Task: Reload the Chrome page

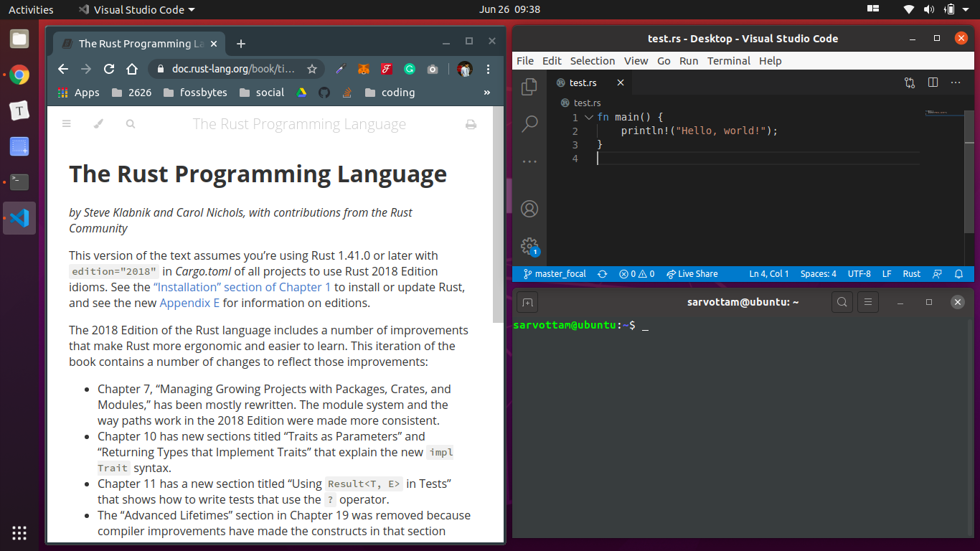Action: [109, 69]
